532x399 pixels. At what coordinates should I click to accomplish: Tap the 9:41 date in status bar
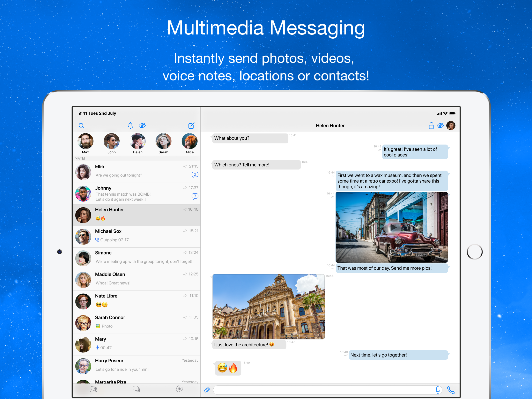coord(97,113)
